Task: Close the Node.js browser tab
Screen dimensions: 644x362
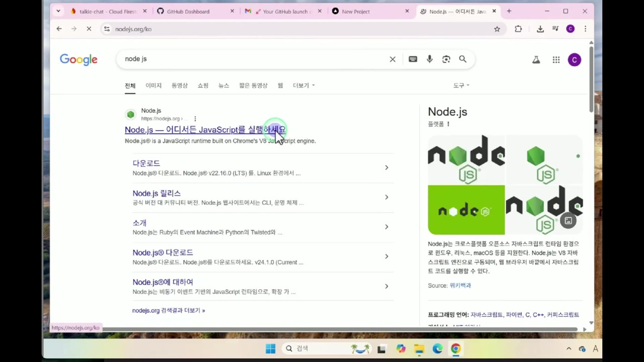Action: point(494,11)
